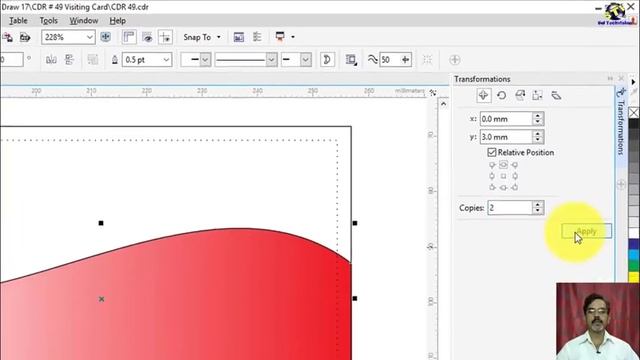Toggle the Show Grid eye icon

pyautogui.click(x=147, y=38)
